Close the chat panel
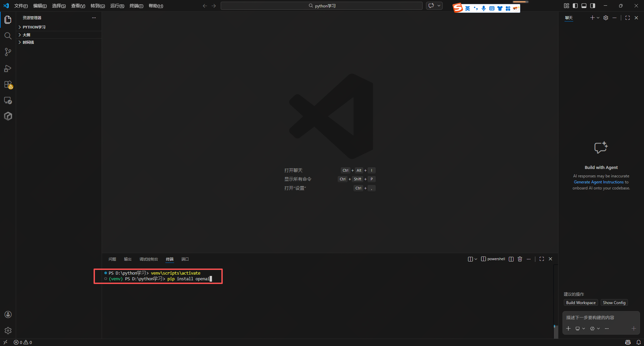This screenshot has width=644, height=346. coord(636,18)
